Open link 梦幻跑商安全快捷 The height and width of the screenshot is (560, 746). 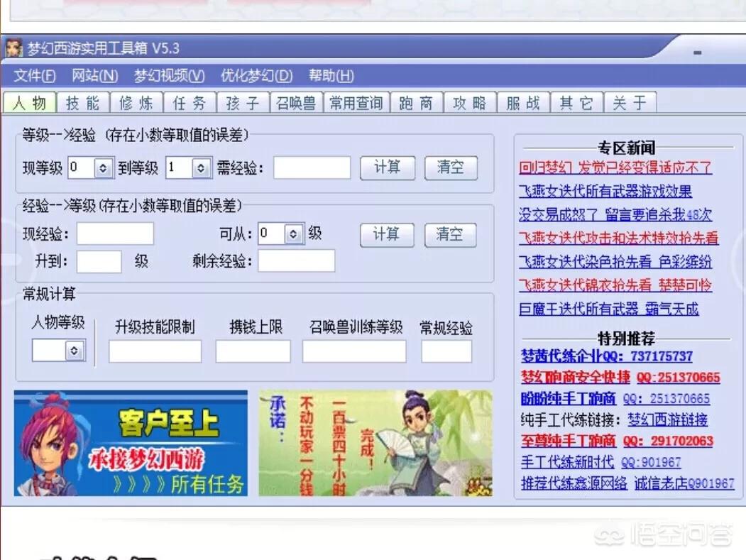click(575, 378)
